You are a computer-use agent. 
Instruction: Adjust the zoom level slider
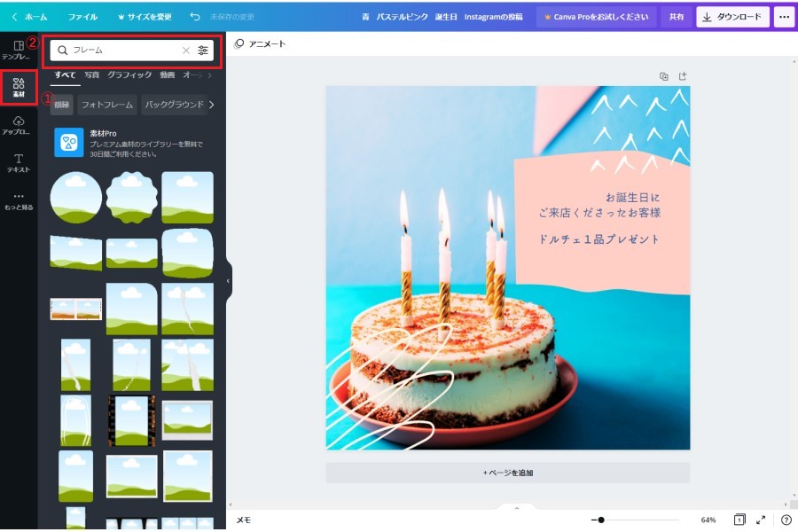[x=601, y=520]
